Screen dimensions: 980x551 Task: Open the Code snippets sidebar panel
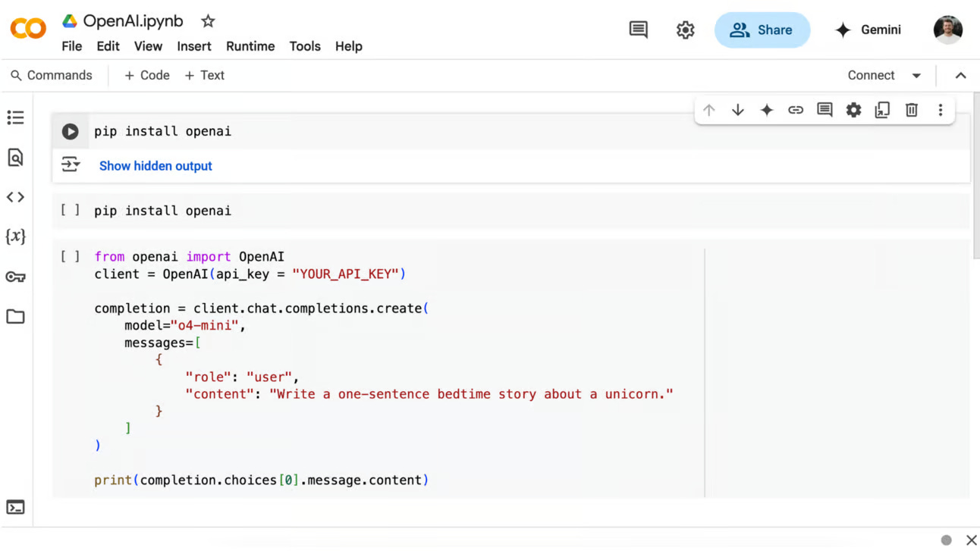pyautogui.click(x=15, y=197)
